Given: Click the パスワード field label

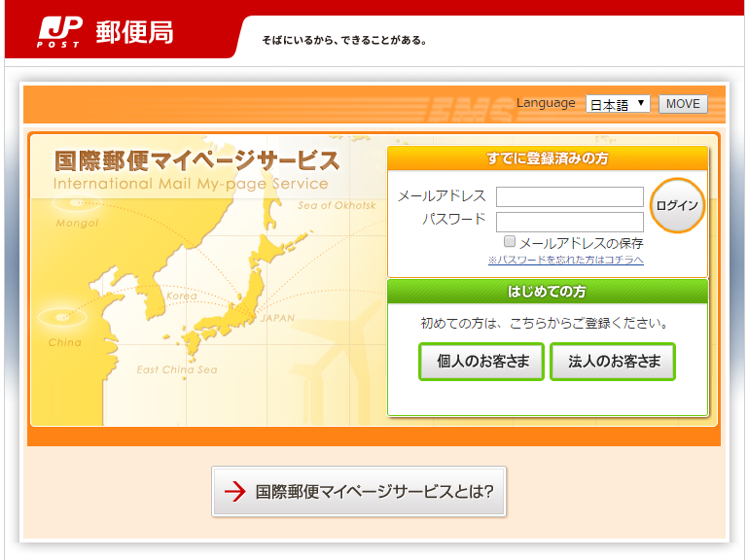Looking at the screenshot, I should pyautogui.click(x=453, y=220).
